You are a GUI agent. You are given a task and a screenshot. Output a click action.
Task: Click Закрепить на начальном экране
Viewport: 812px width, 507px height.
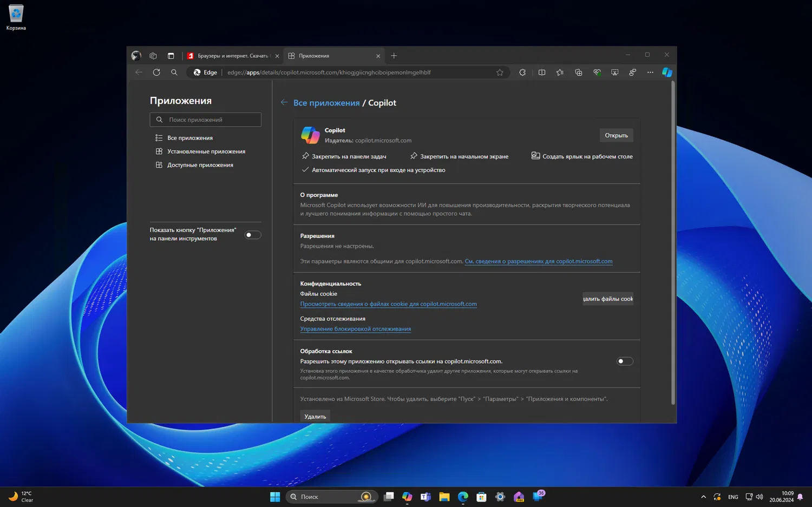point(459,156)
